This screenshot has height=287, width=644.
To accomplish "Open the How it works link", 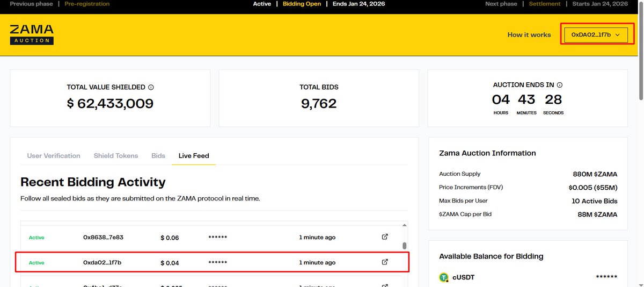I will pos(529,35).
